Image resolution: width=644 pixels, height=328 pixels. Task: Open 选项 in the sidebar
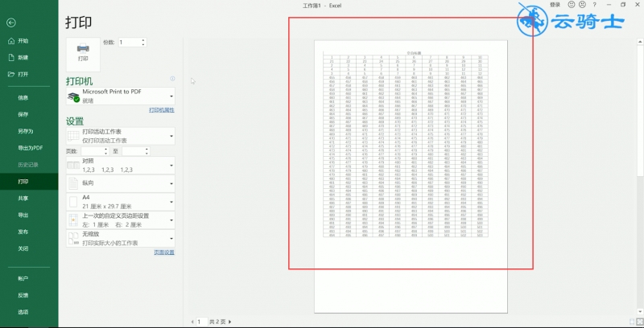pyautogui.click(x=29, y=312)
